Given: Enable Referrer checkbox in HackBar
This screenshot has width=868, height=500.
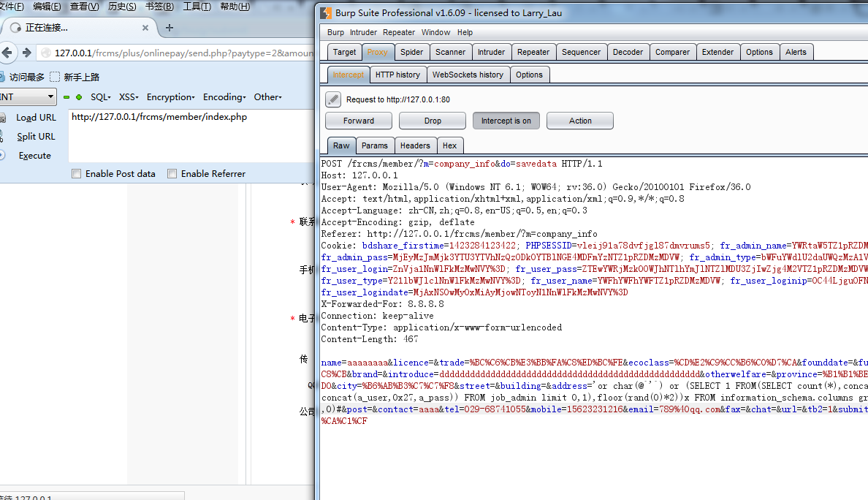Looking at the screenshot, I should [x=172, y=174].
